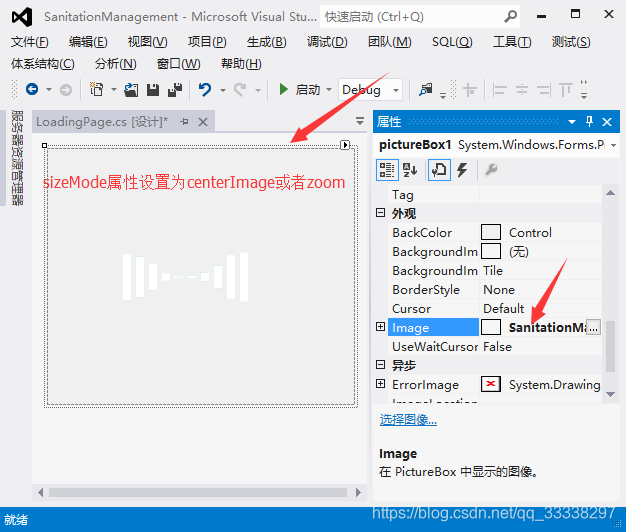Switch to Alphabetical sort in Properties
This screenshot has height=532, width=626.
(x=410, y=170)
